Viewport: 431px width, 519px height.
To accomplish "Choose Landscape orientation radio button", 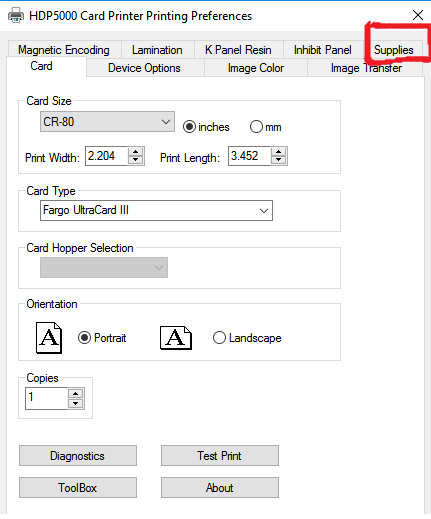I will click(x=219, y=338).
